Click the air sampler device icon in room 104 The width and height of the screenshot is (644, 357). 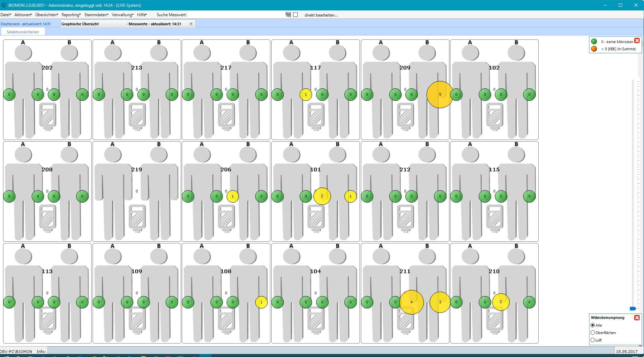(316, 320)
